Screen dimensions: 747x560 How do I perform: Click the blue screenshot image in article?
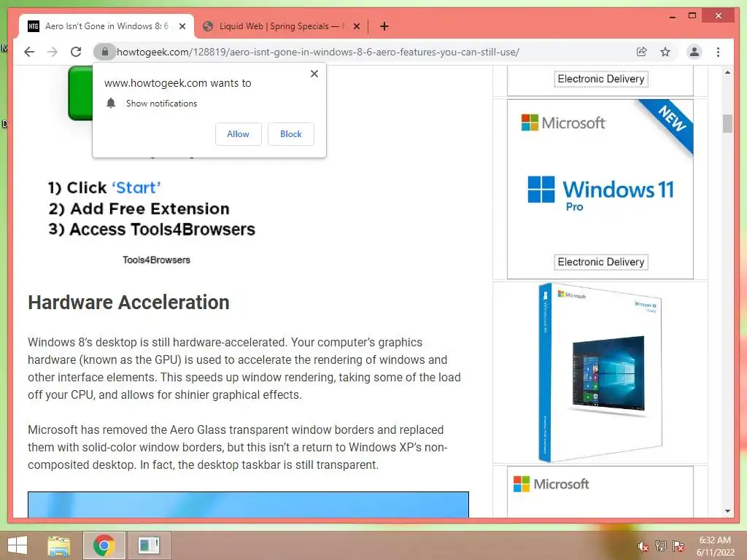pos(248,505)
